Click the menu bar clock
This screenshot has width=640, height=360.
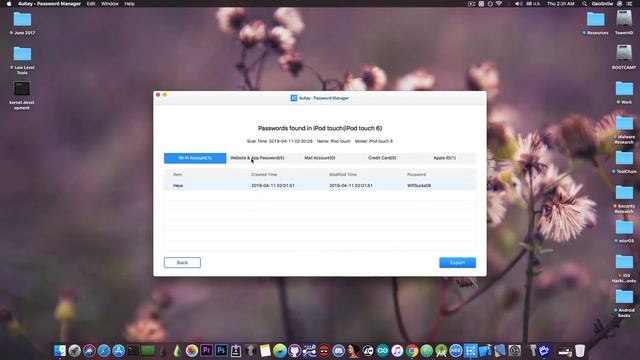pos(560,4)
